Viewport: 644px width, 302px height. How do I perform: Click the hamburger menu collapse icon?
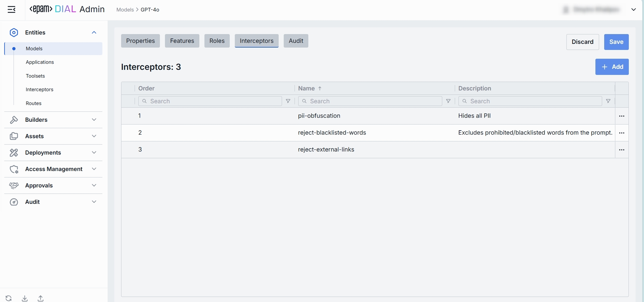[11, 9]
